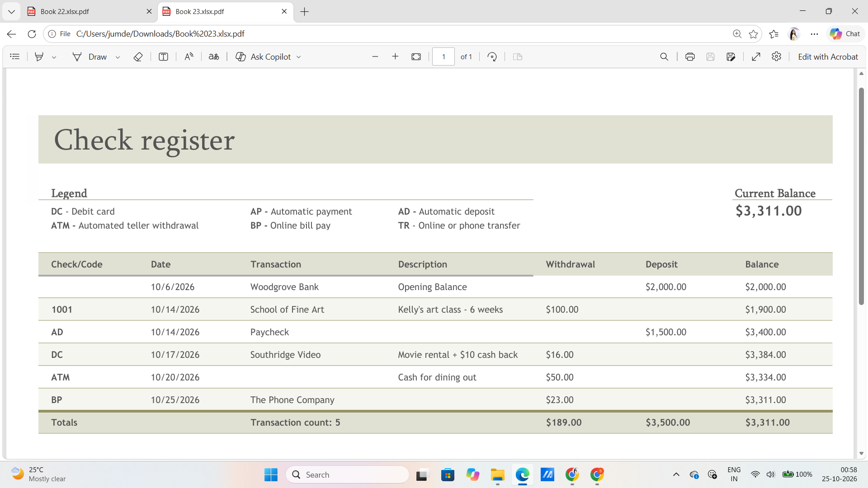
Task: Open PDF settings gear
Action: (777, 56)
